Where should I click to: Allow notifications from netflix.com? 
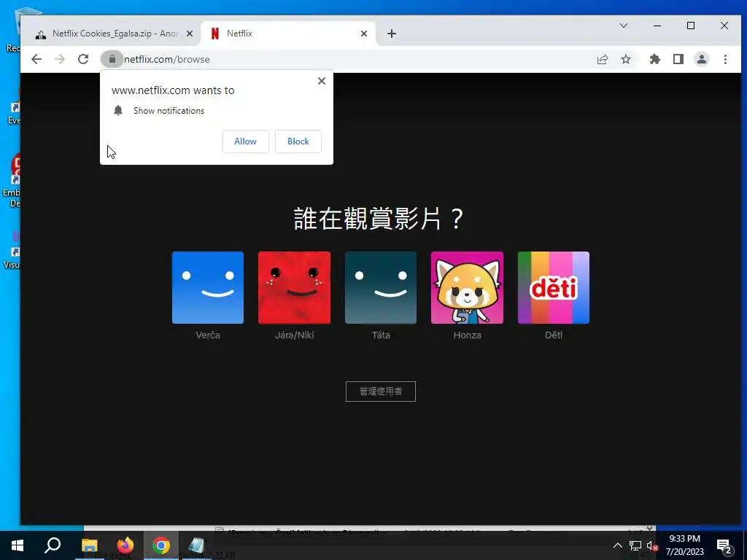point(245,141)
